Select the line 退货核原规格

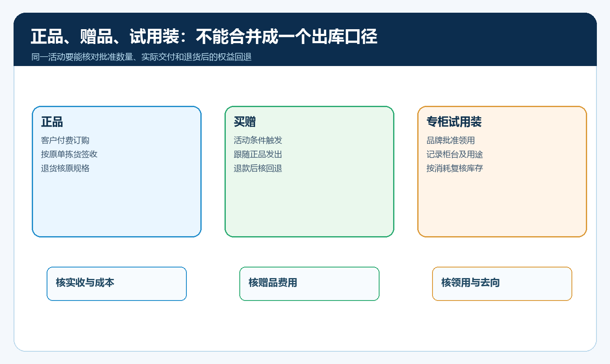click(x=65, y=168)
